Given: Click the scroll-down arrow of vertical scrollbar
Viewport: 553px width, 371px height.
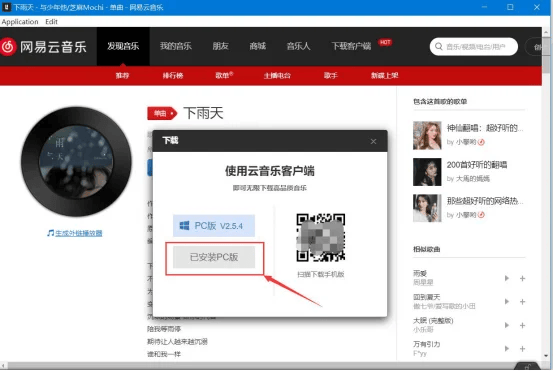Looking at the screenshot, I should pos(547,356).
